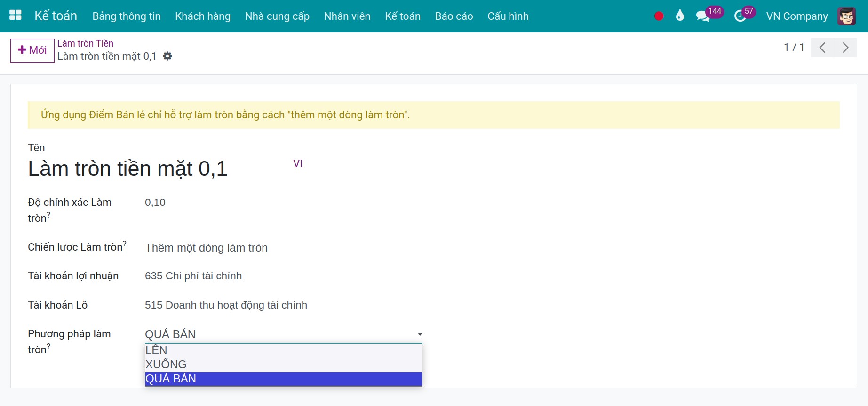The height and width of the screenshot is (406, 868).
Task: Go back to Làm tròn Tiền breadcrumb
Action: pyautogui.click(x=85, y=43)
